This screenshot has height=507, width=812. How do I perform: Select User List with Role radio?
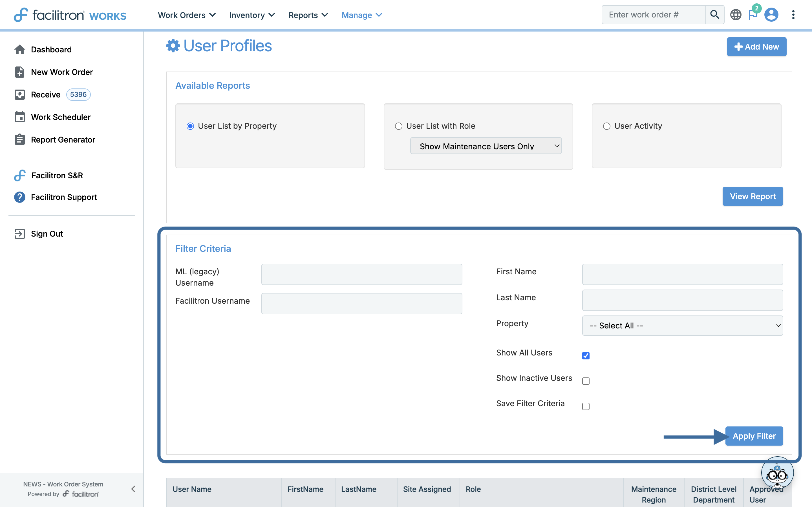click(398, 126)
